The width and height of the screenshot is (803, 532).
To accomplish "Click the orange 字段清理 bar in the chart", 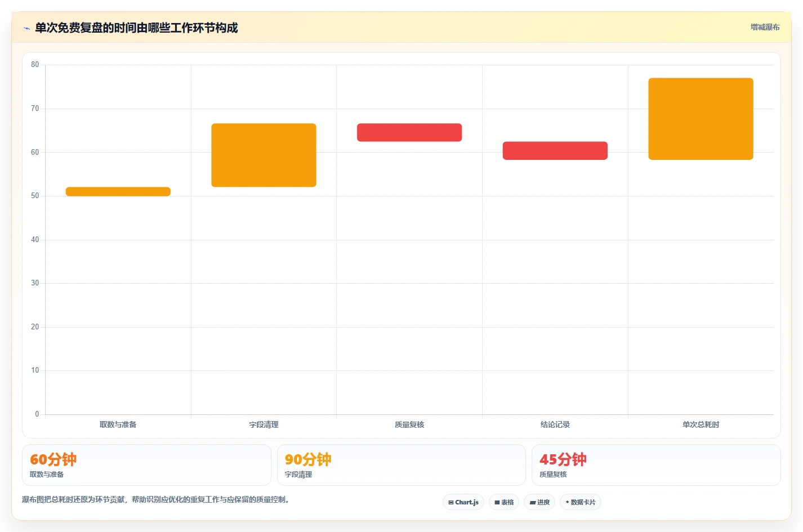I will pyautogui.click(x=264, y=155).
